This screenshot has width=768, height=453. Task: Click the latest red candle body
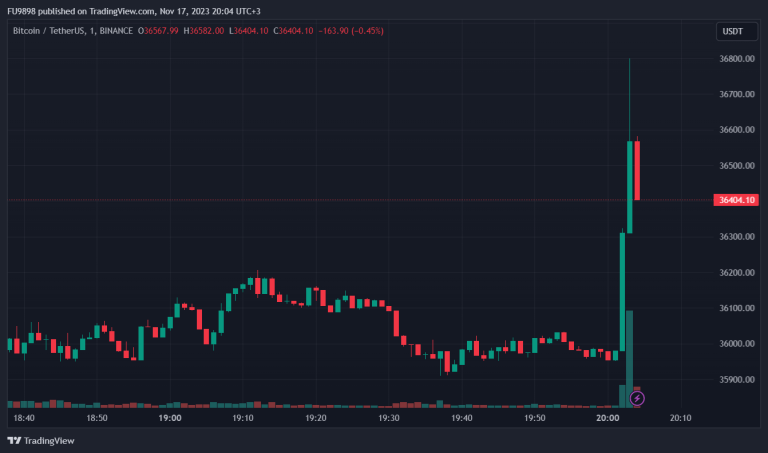638,171
